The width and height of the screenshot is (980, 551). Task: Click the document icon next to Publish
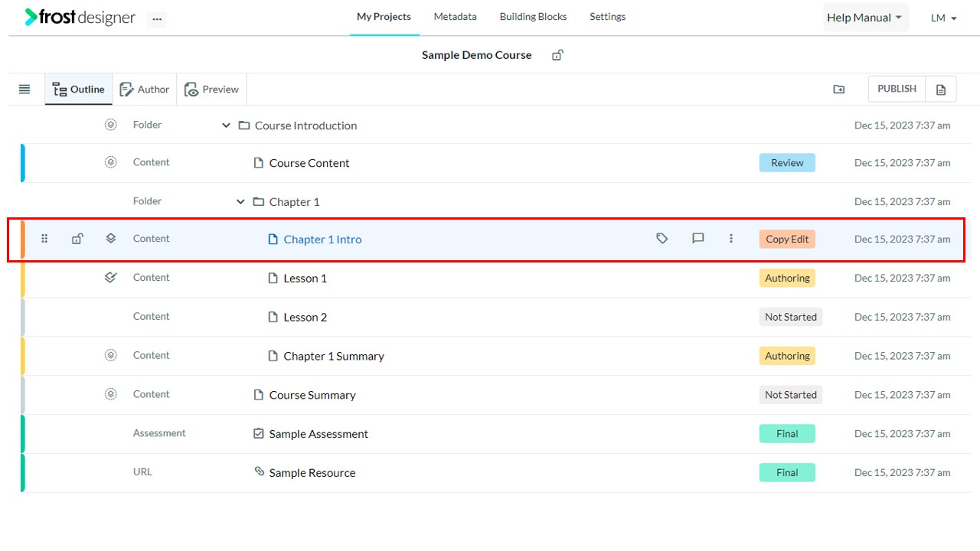click(941, 90)
